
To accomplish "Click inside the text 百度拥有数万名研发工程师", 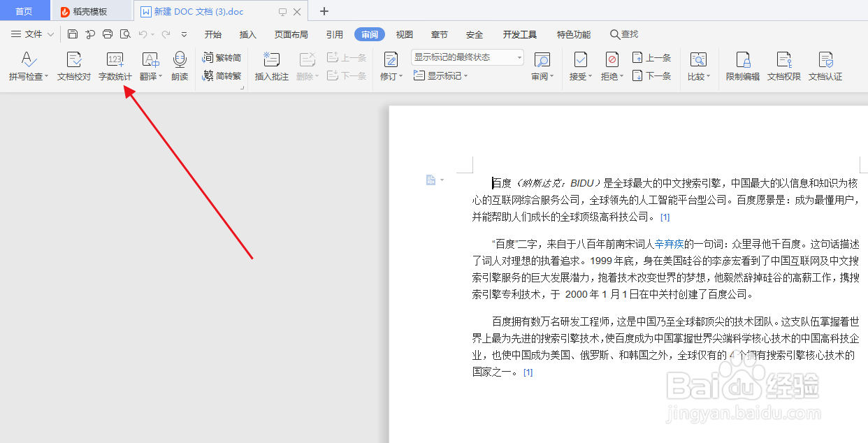I will [x=552, y=322].
